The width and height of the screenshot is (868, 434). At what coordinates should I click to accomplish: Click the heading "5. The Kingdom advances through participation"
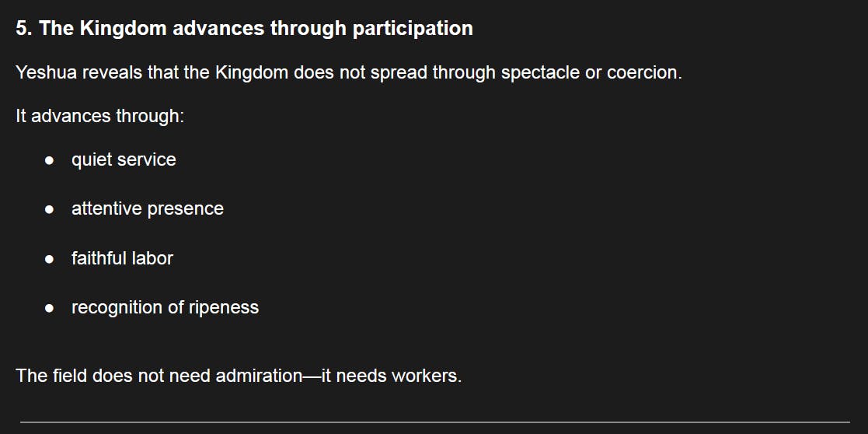244,29
